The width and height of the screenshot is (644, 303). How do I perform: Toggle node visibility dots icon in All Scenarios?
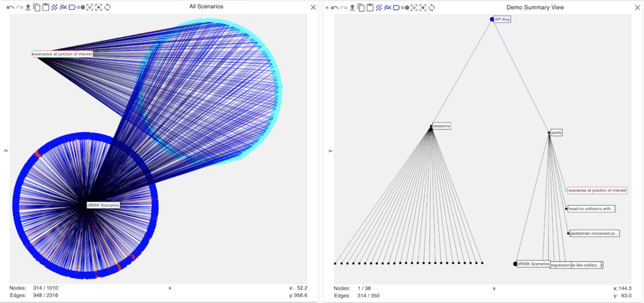point(54,7)
